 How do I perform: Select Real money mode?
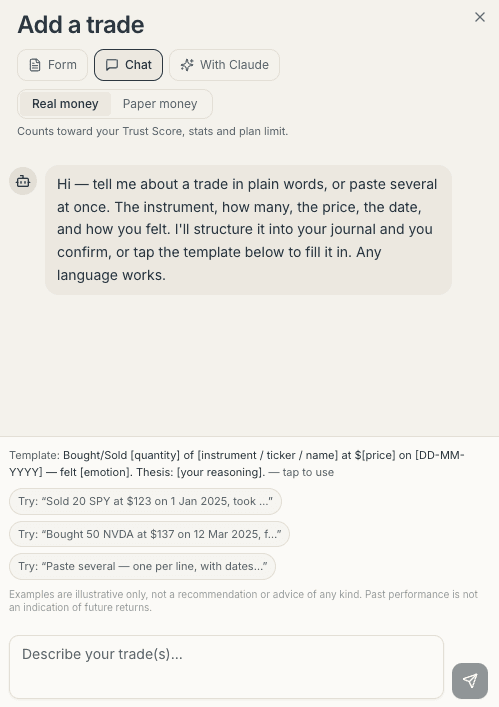tap(65, 104)
